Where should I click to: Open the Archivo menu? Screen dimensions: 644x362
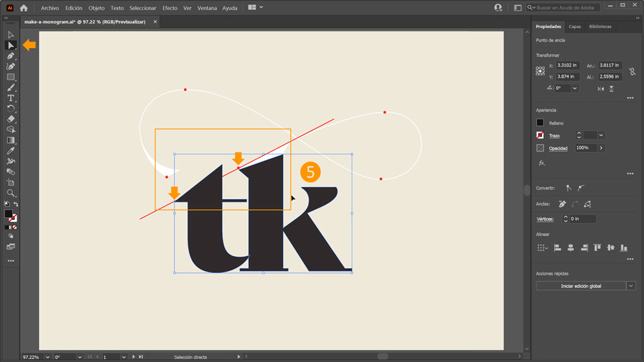(x=50, y=8)
